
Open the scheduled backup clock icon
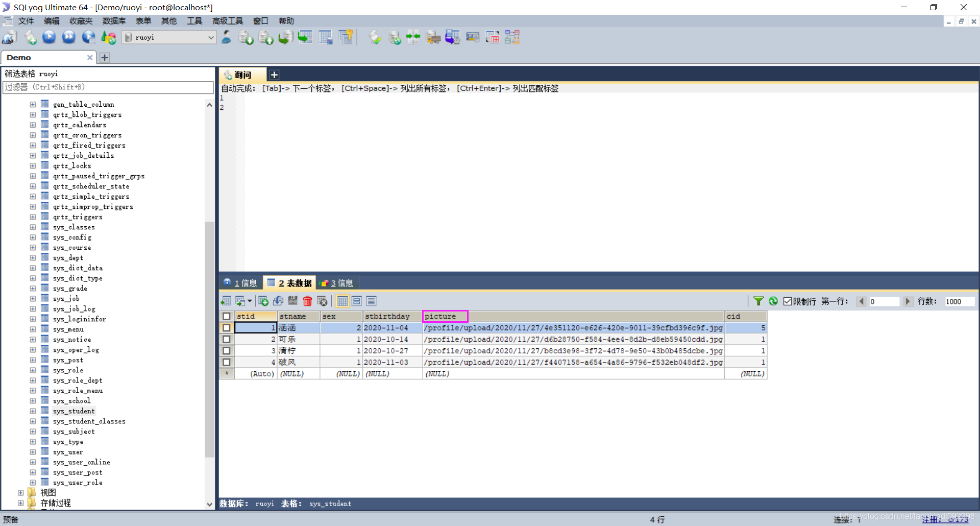tap(453, 37)
